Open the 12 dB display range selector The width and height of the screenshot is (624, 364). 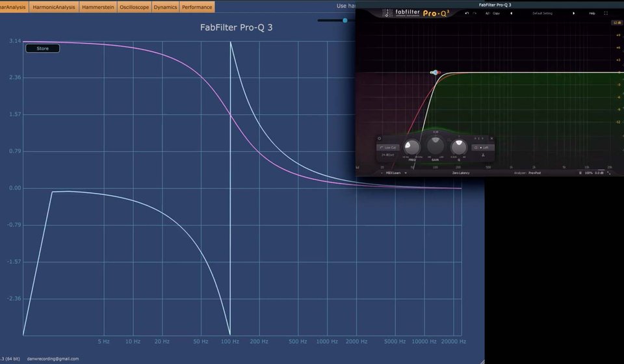(x=616, y=23)
